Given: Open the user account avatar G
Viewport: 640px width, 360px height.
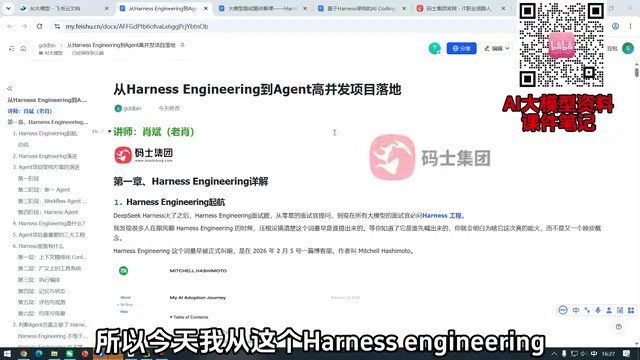Looking at the screenshot, I should click(x=628, y=48).
